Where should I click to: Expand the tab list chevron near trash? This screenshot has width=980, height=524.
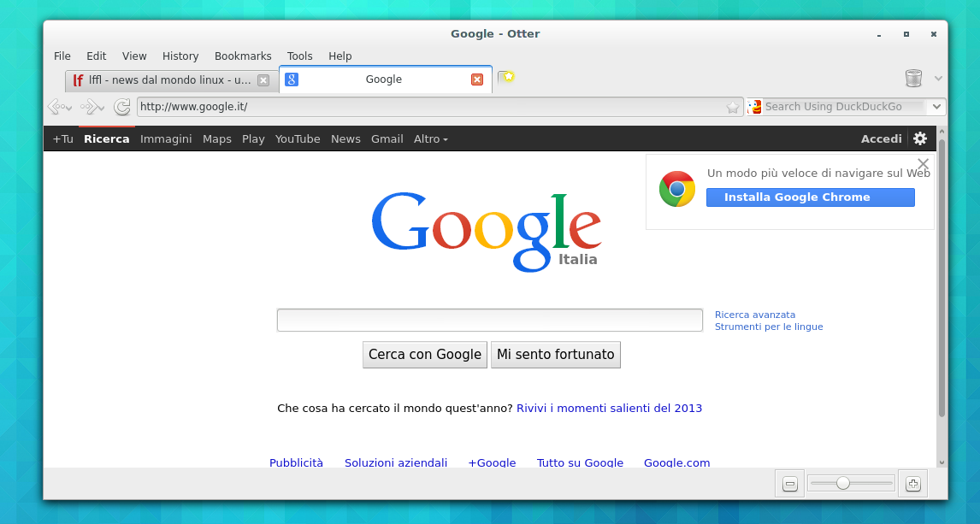[x=938, y=79]
